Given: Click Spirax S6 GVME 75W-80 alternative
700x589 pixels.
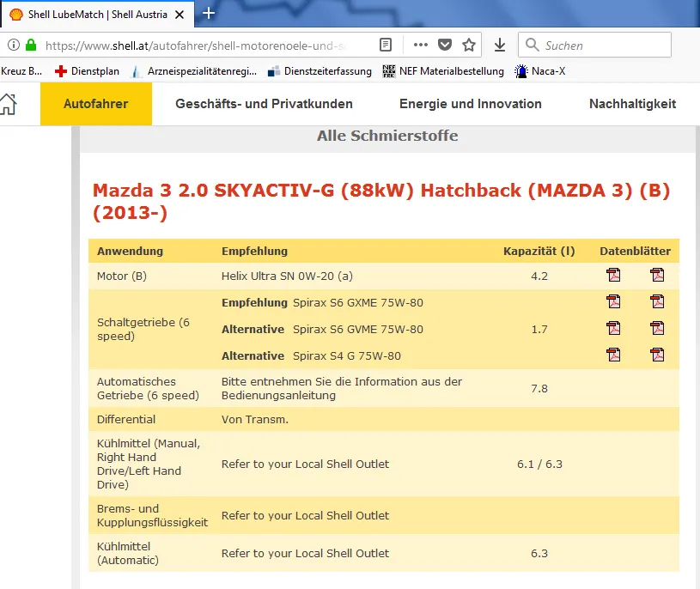Looking at the screenshot, I should pyautogui.click(x=358, y=330).
